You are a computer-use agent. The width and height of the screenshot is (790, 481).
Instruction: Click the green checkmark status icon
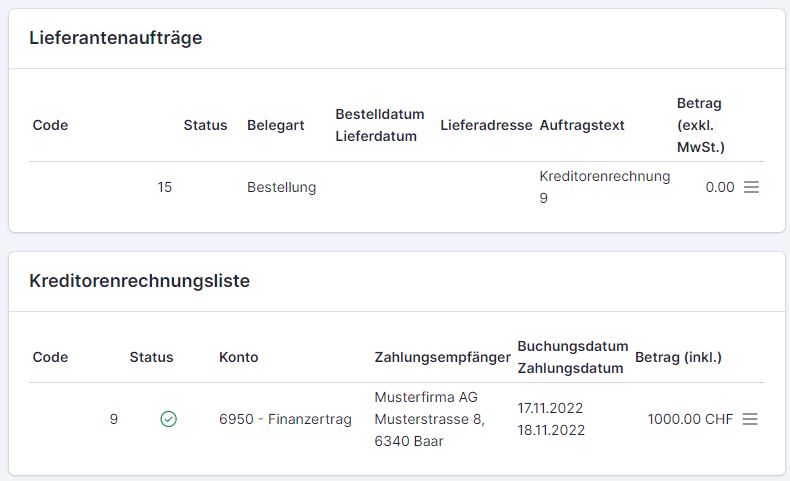(168, 419)
